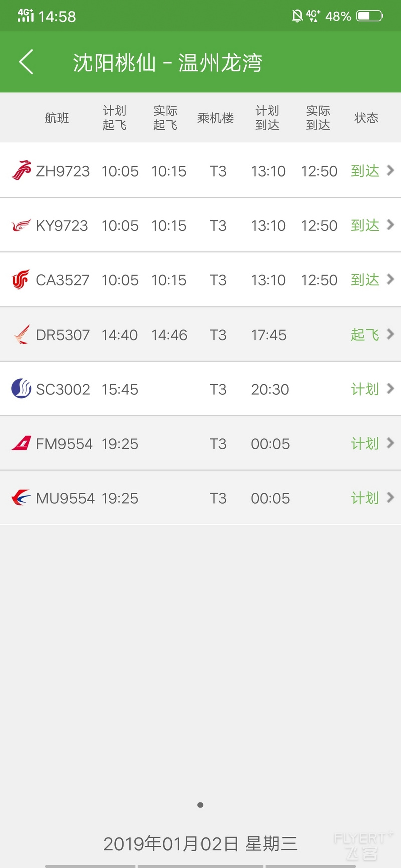
Task: Click Shanghai Airlines logo beside FM9554
Action: coord(21,443)
